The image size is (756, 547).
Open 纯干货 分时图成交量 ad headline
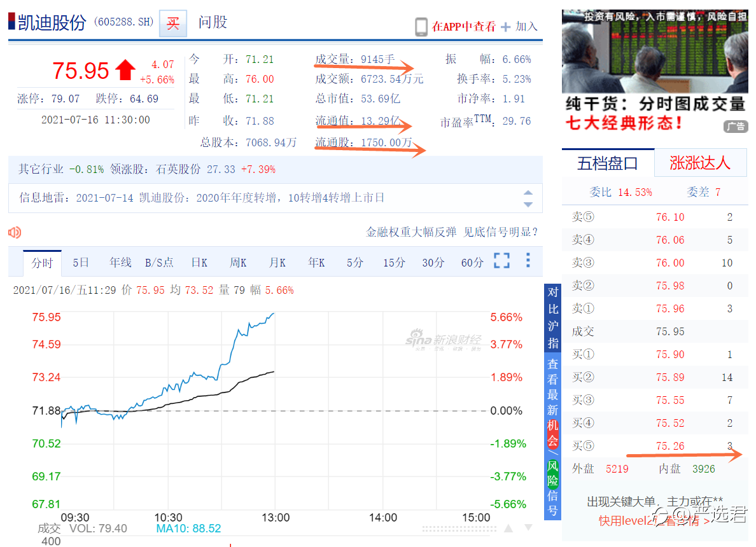point(655,104)
